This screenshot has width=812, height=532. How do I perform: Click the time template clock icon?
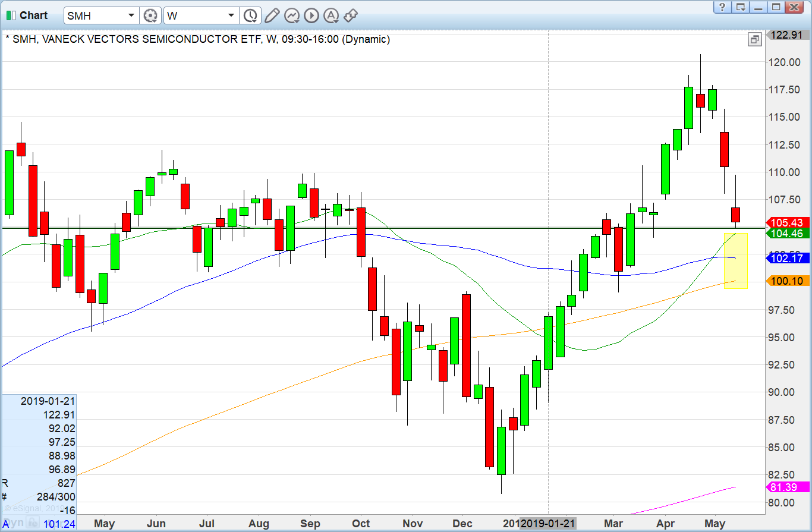pyautogui.click(x=250, y=14)
